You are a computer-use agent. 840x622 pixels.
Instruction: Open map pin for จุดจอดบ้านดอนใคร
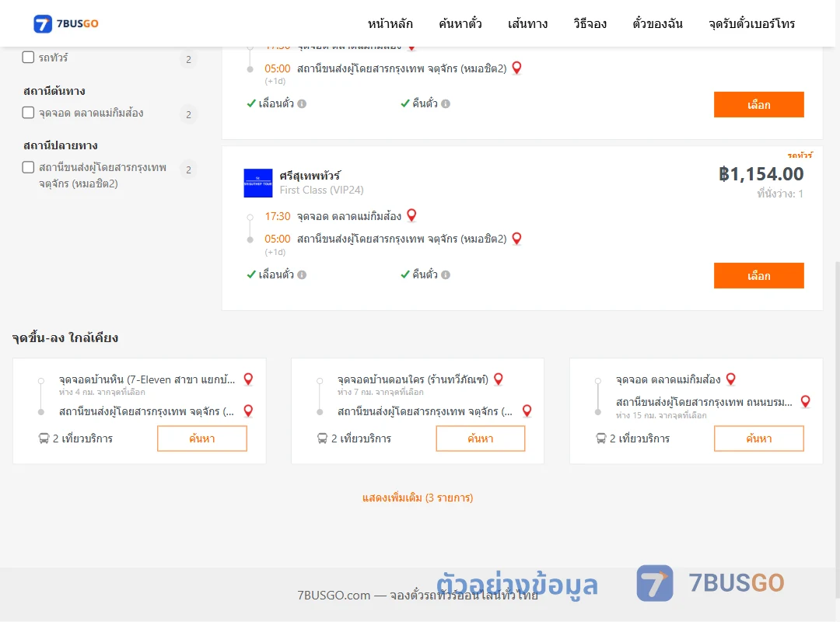(x=499, y=379)
